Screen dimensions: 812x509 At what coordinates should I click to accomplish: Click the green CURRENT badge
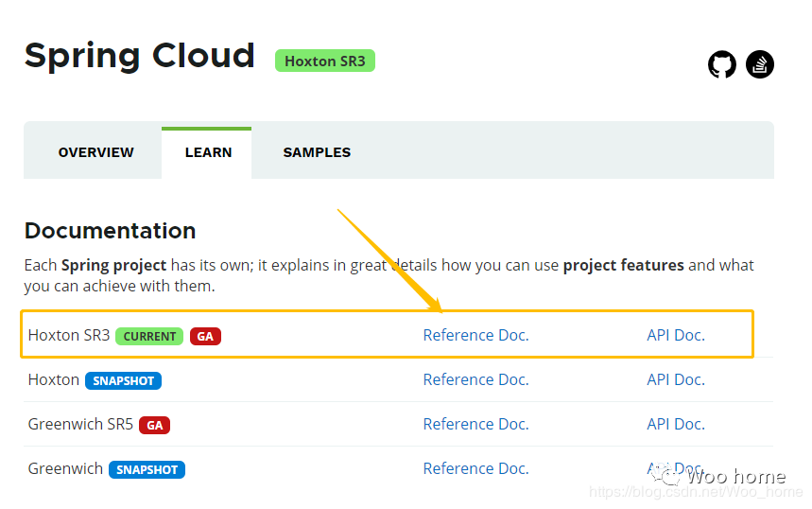click(149, 336)
